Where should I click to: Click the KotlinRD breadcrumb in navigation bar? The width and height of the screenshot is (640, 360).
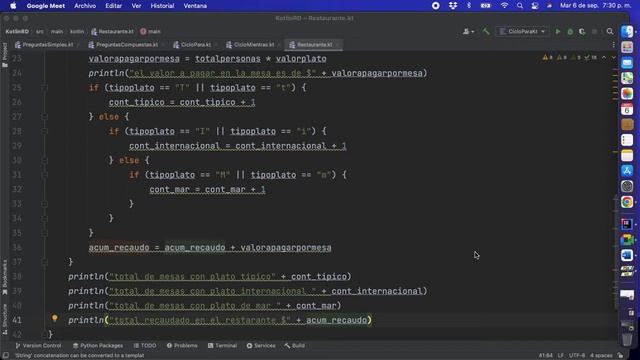pos(17,31)
